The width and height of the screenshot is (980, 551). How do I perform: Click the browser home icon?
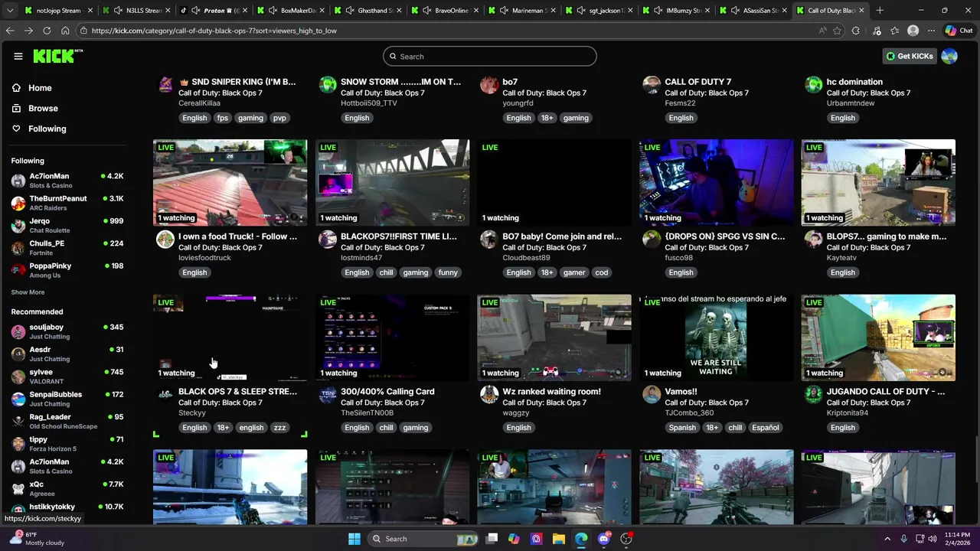click(65, 31)
